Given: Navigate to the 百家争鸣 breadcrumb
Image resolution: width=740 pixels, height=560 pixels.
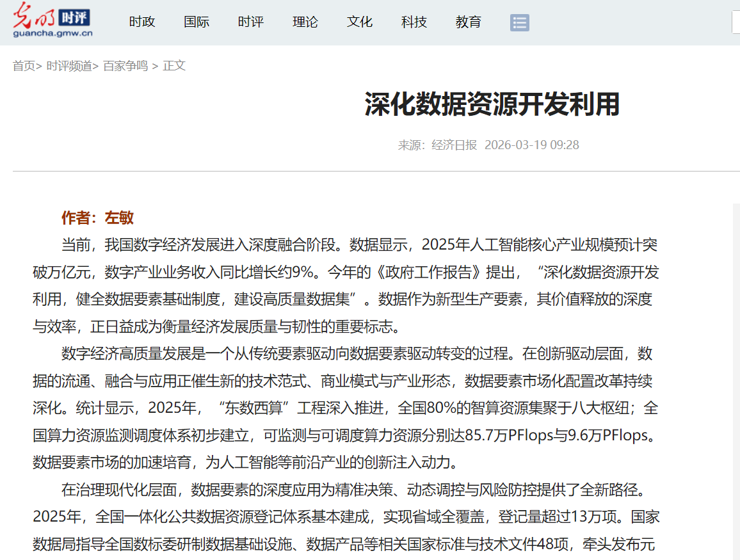Looking at the screenshot, I should tap(125, 66).
